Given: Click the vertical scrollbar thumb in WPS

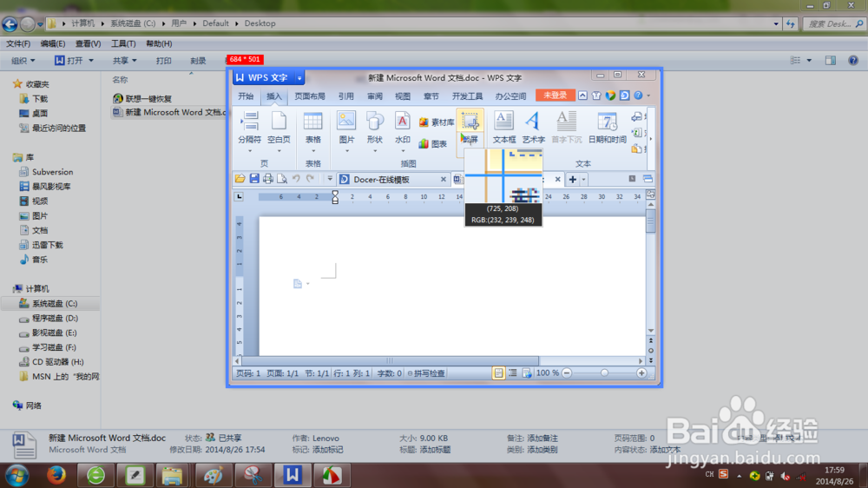Looking at the screenshot, I should click(x=650, y=221).
